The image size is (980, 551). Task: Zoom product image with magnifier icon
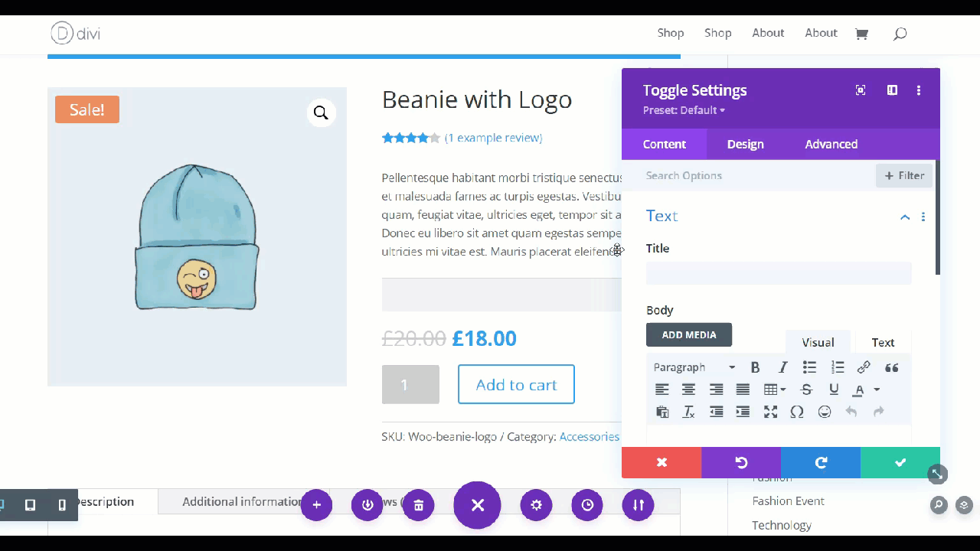click(x=321, y=113)
